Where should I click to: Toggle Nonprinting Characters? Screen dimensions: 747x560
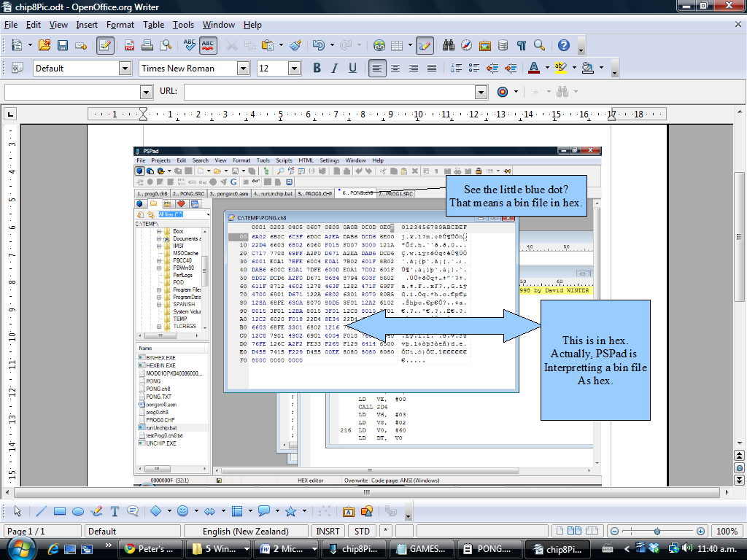click(x=521, y=45)
